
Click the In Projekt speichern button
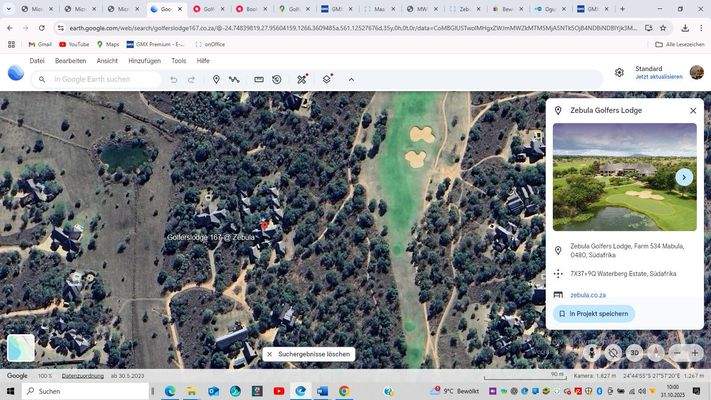coord(593,314)
